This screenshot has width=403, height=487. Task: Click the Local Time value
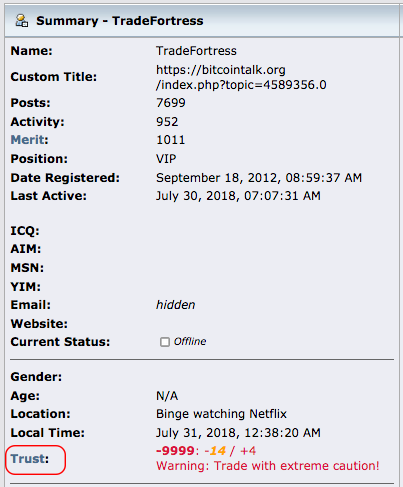238,433
